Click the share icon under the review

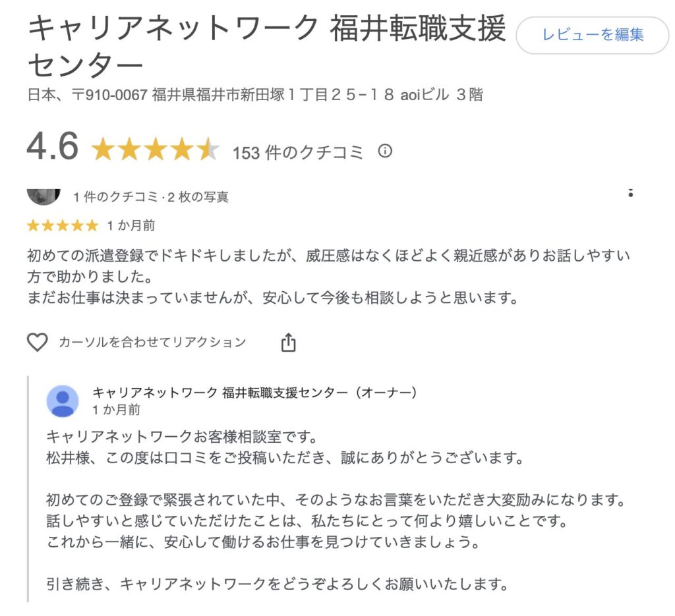(x=288, y=343)
